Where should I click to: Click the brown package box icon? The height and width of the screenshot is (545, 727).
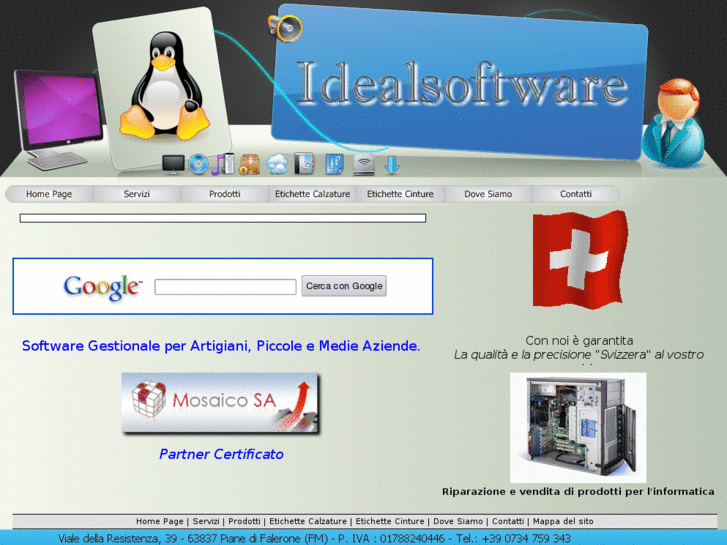point(249,164)
